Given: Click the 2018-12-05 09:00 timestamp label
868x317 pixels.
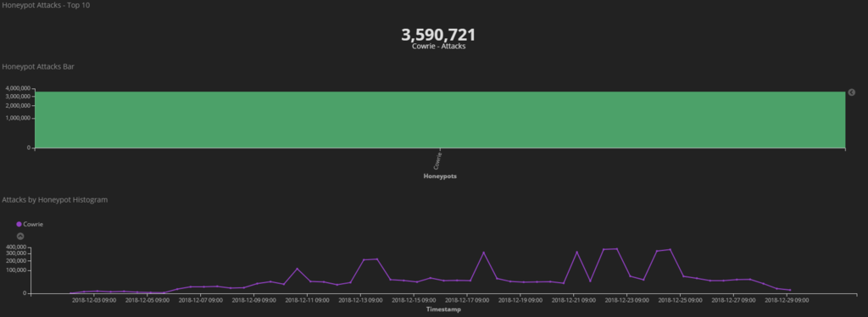Looking at the screenshot, I should click(x=147, y=300).
